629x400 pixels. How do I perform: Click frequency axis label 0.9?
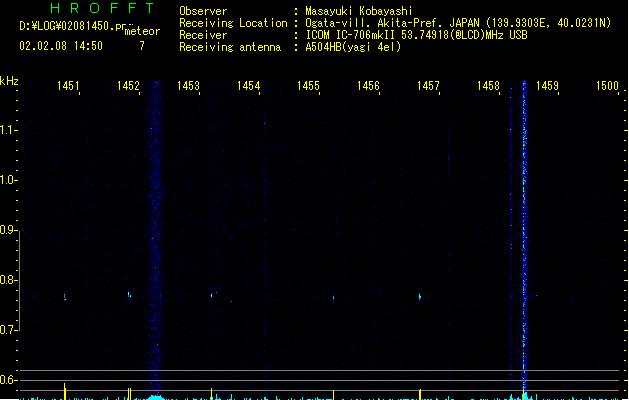point(8,230)
